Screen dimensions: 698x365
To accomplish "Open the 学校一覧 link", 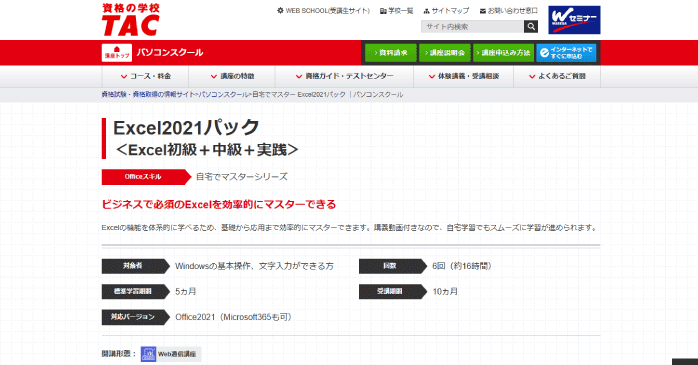I will coord(397,11).
